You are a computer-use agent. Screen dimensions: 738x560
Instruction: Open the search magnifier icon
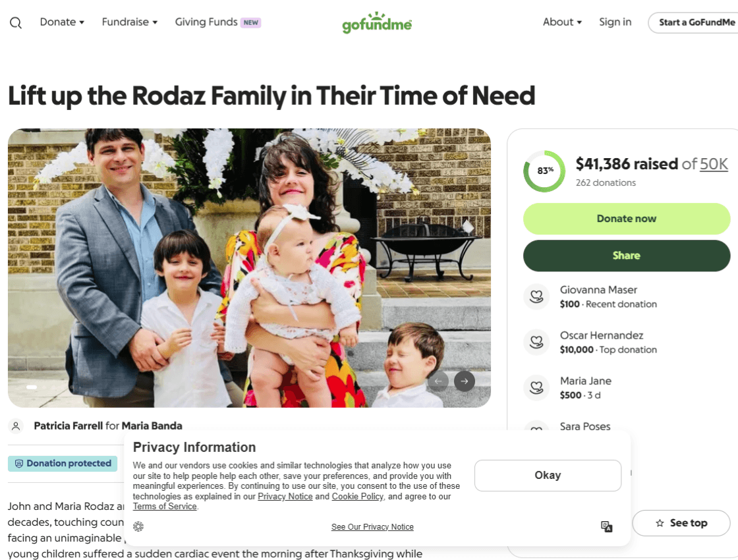(16, 22)
